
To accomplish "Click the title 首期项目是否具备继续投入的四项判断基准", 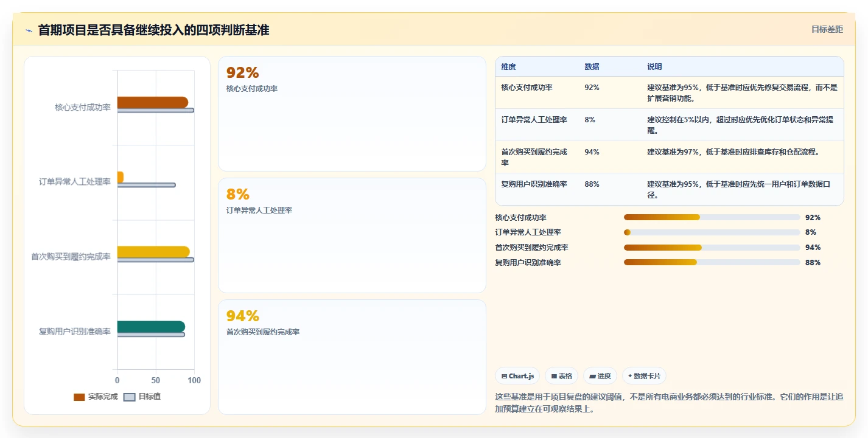I will click(x=153, y=30).
